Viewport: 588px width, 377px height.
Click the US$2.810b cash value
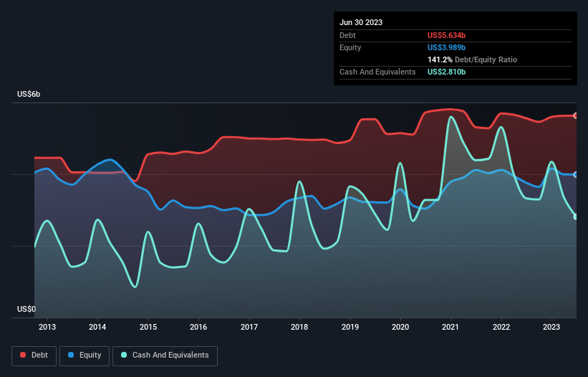pyautogui.click(x=446, y=72)
